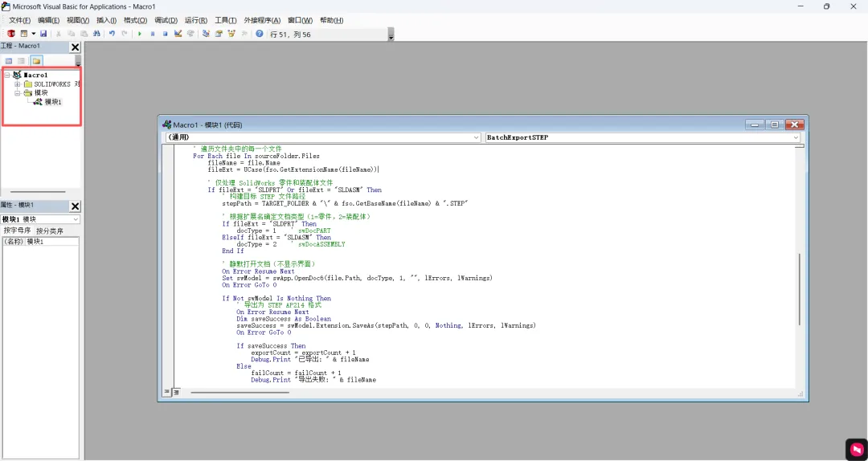Screen dimensions: 868x461
Task: Maximize the Macro1 - 模块1 code window
Action: pyautogui.click(x=775, y=125)
